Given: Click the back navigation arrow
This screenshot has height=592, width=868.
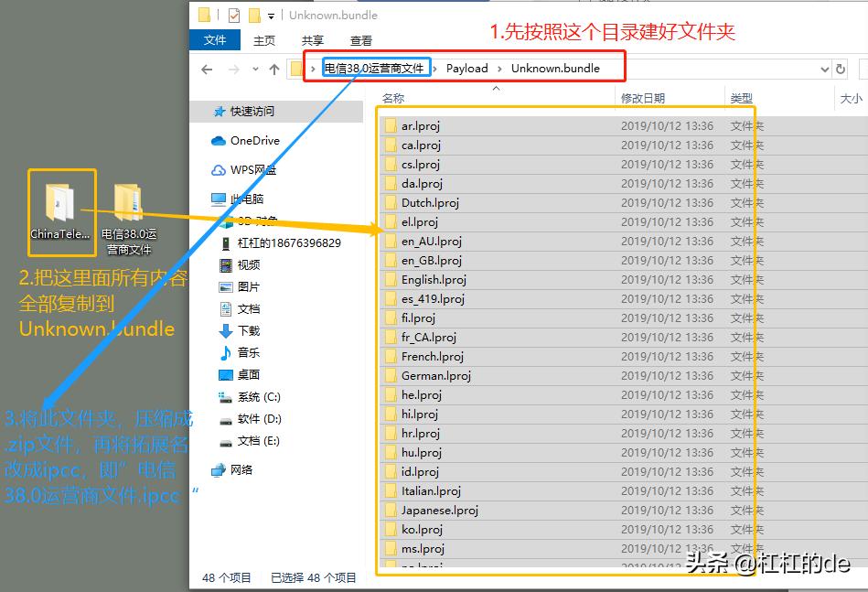Looking at the screenshot, I should (208, 69).
